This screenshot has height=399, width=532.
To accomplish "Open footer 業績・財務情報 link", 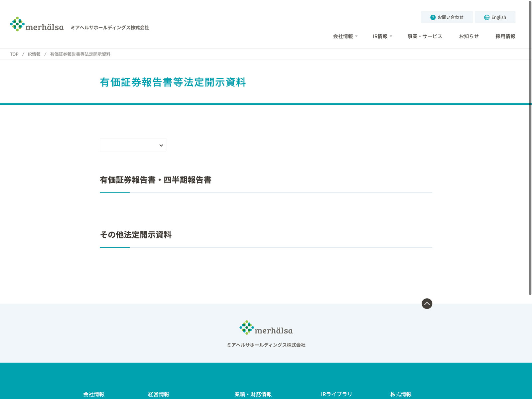I will tap(253, 394).
